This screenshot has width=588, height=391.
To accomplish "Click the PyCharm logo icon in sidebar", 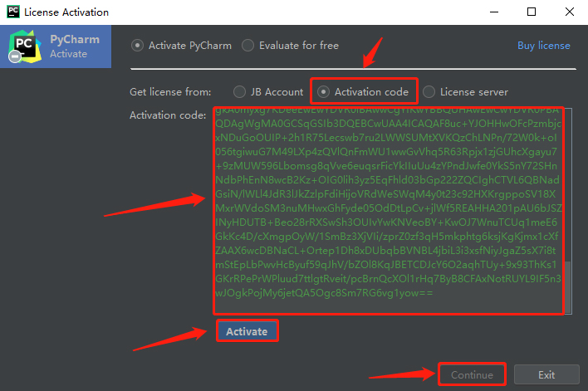I will pos(25,46).
